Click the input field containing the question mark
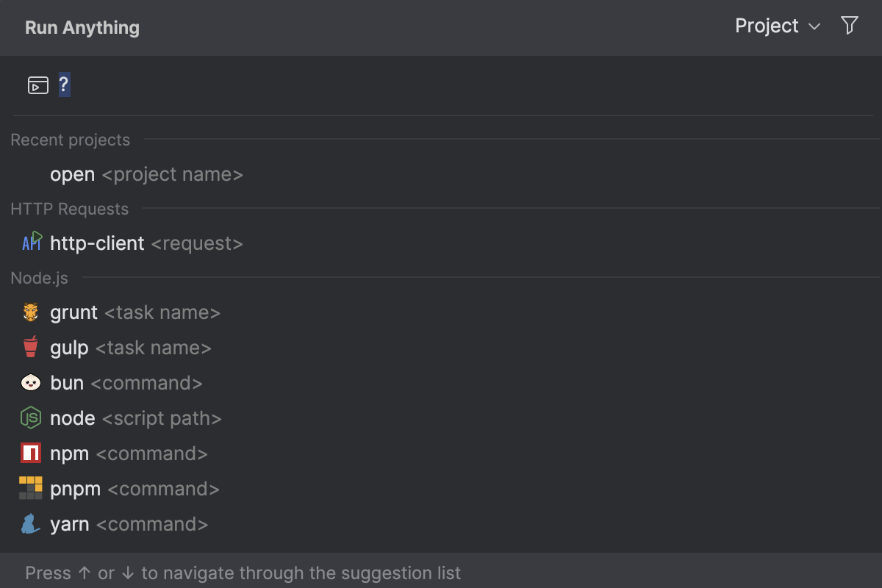This screenshot has height=588, width=882. pyautogui.click(x=64, y=85)
